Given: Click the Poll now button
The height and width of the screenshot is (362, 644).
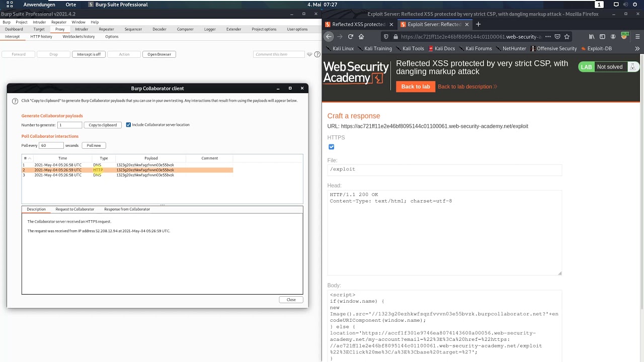Looking at the screenshot, I should click(x=94, y=145).
